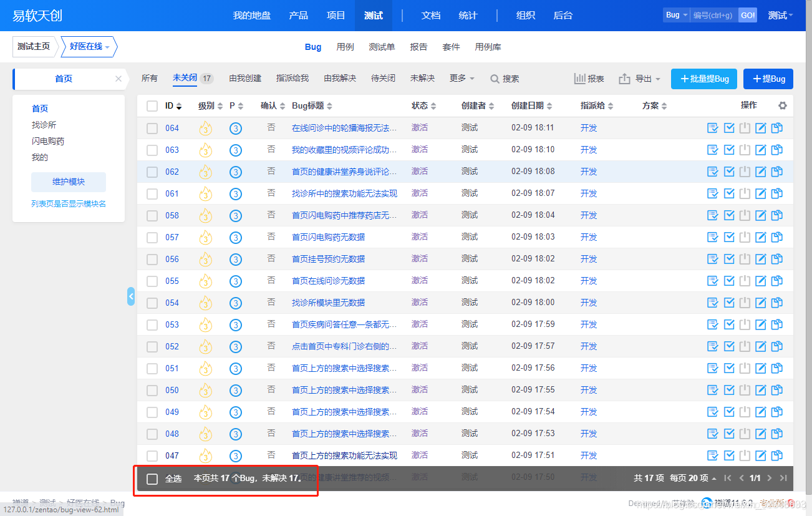Open 每页 20 项 page size dropdown
Viewport: 812px width, 516px height.
tap(693, 478)
